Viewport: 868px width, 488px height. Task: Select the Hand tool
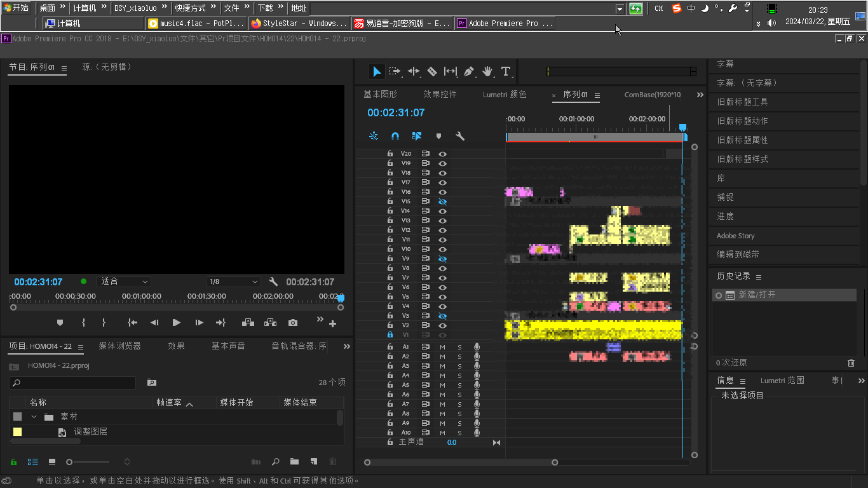point(487,71)
